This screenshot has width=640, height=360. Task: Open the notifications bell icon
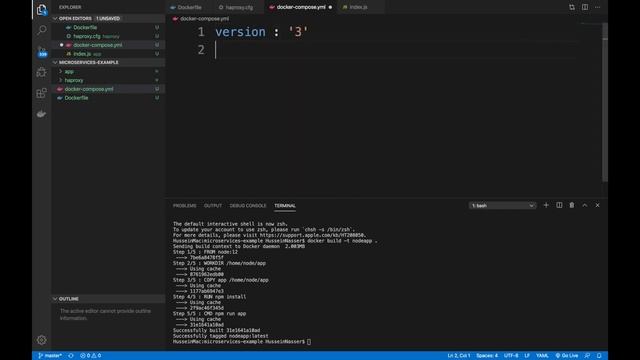click(x=599, y=356)
